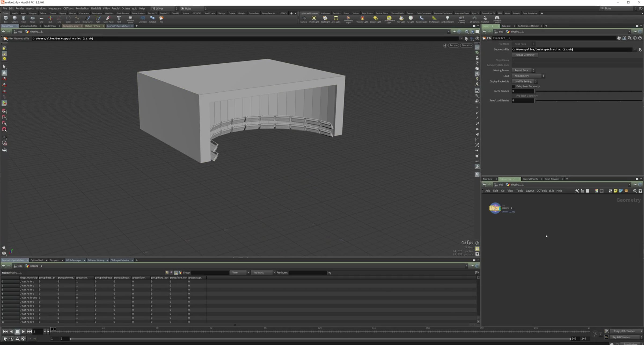Select the Sphere shelf tool
The image size is (644, 345).
[x=14, y=19]
